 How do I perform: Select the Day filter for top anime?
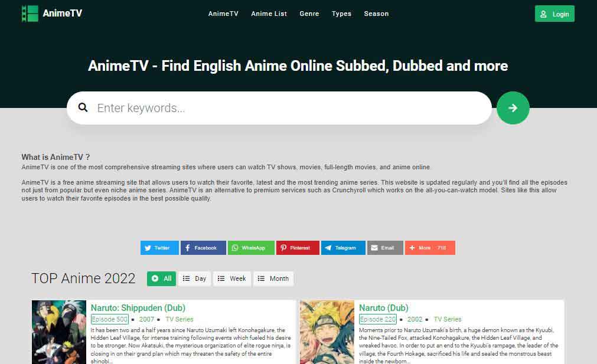[194, 278]
